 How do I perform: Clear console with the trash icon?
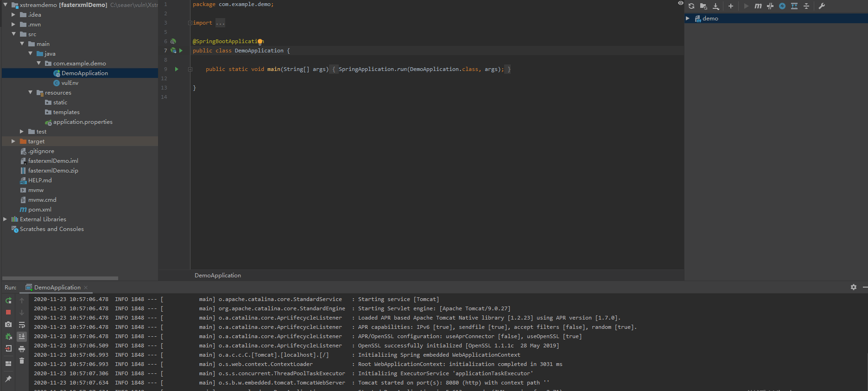click(x=22, y=360)
